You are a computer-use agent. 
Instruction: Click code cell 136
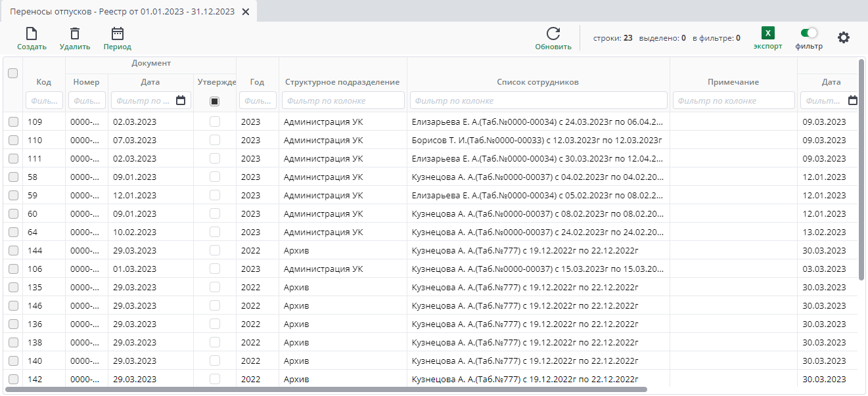[x=44, y=324]
